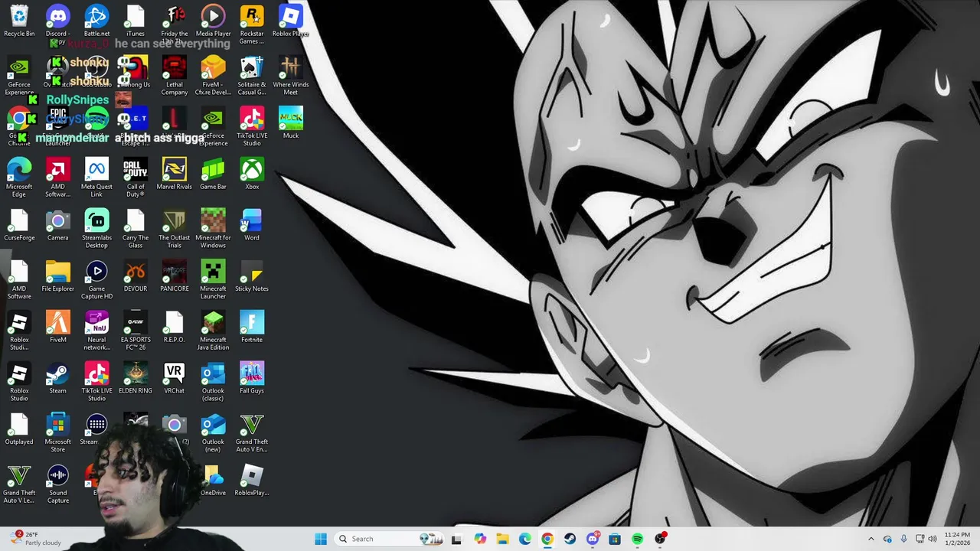The image size is (980, 551).
Task: Select the DEVOUR game icon
Action: point(136,276)
